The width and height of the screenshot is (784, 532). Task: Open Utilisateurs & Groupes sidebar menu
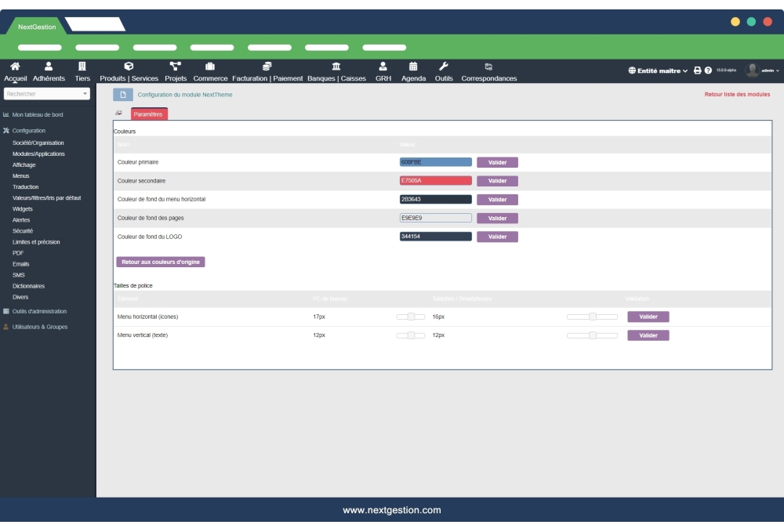pyautogui.click(x=39, y=327)
